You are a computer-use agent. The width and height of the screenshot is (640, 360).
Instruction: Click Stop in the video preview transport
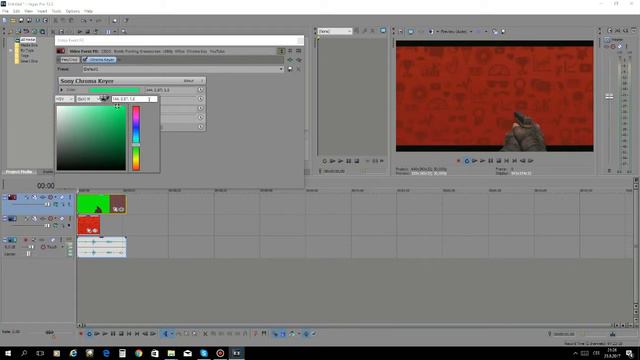[x=498, y=161]
